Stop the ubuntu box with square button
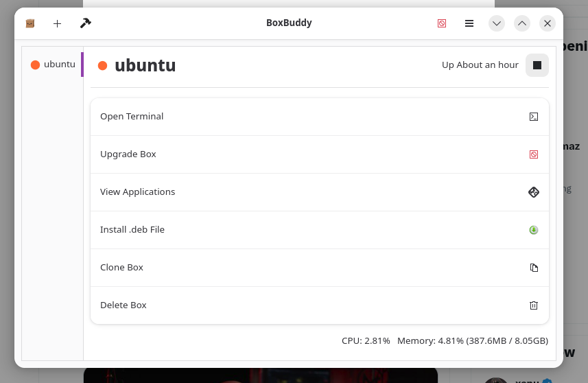 pos(537,65)
